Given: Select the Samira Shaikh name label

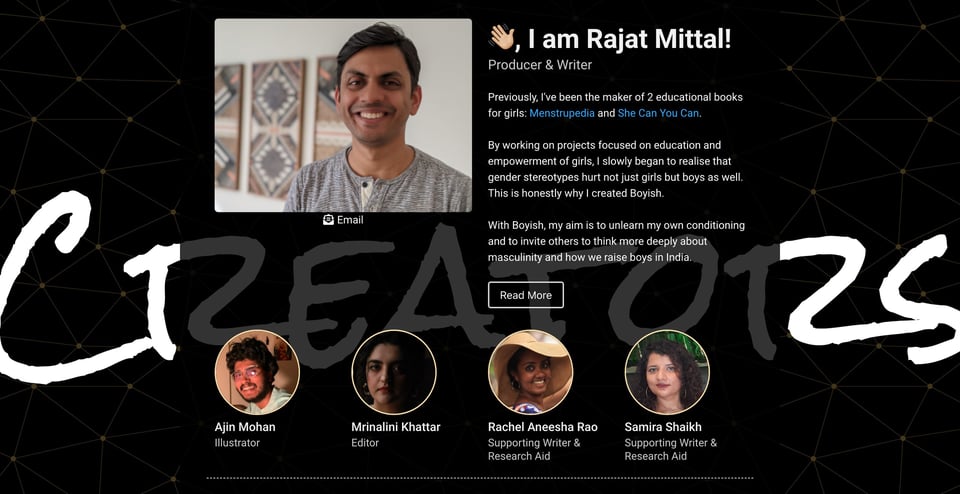Looking at the screenshot, I should point(663,427).
